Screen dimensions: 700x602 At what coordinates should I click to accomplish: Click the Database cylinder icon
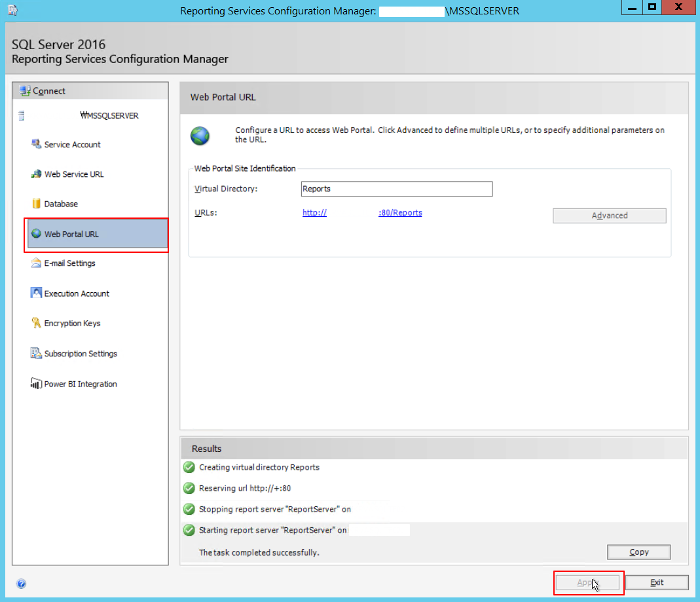tap(36, 204)
